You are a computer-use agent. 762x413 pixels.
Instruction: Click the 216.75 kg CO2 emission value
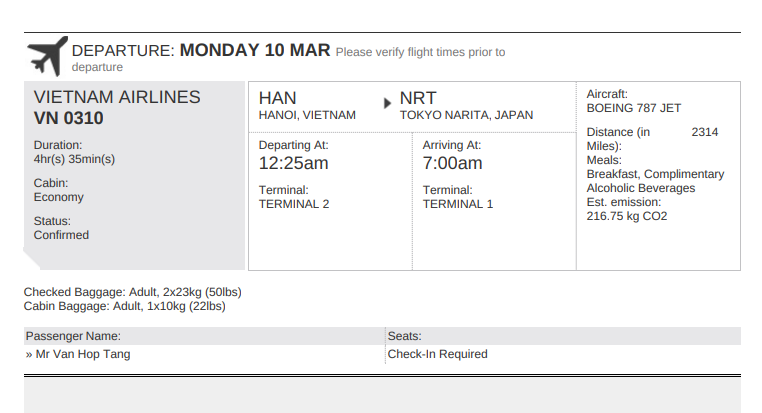[627, 216]
